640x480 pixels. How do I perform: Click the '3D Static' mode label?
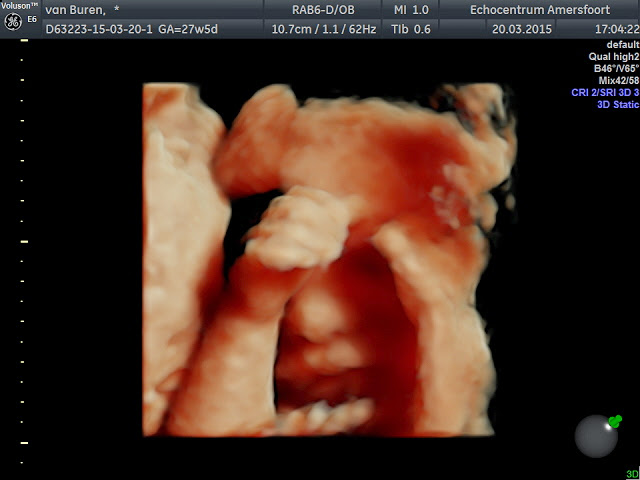pos(618,104)
